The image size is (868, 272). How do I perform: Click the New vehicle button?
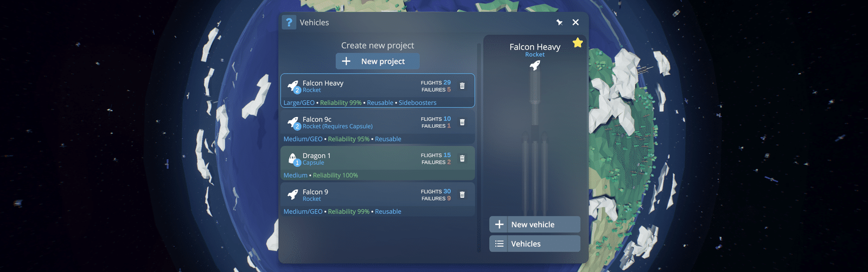pyautogui.click(x=535, y=224)
